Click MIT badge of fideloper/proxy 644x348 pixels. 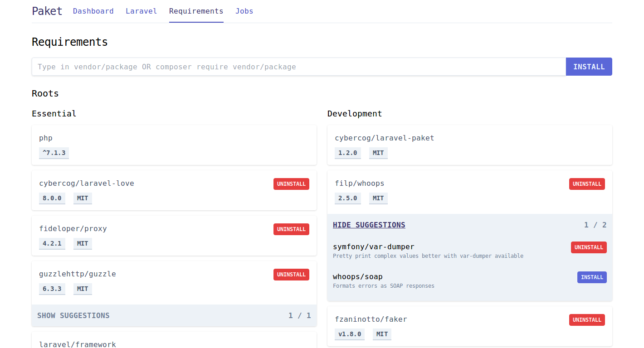(83, 243)
